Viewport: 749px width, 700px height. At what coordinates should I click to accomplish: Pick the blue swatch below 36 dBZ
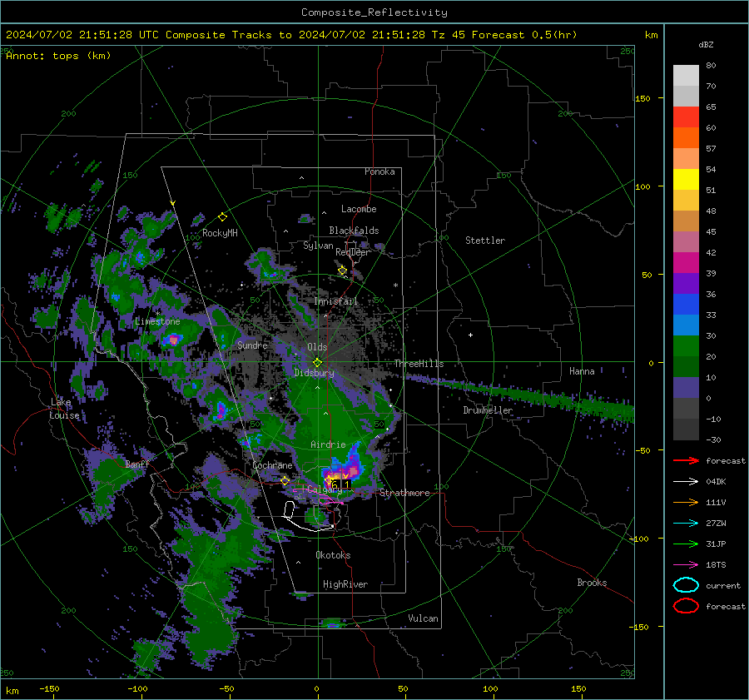(686, 305)
